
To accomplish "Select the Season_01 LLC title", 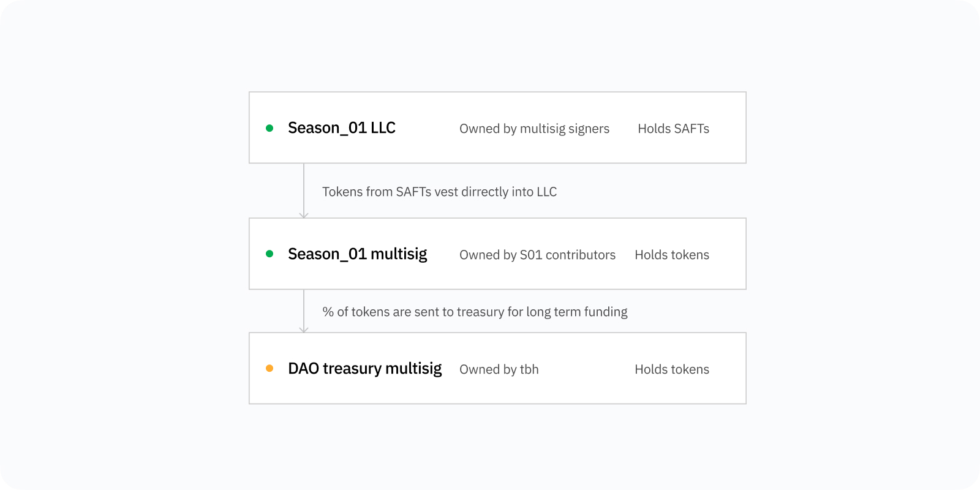I will click(342, 128).
